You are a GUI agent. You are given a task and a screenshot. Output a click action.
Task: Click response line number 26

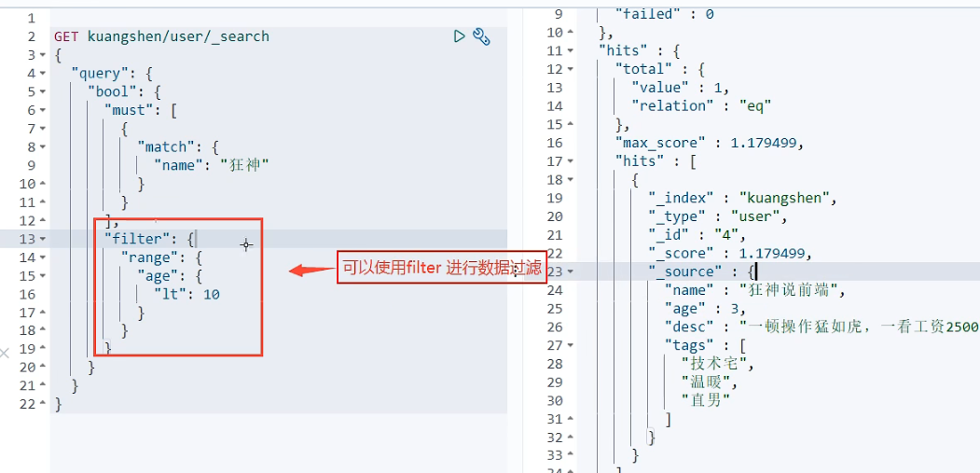pos(554,327)
